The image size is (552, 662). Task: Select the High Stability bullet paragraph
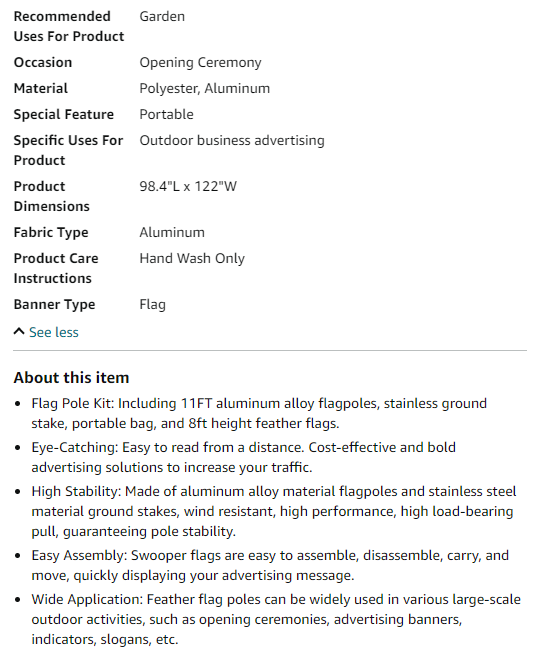(274, 511)
